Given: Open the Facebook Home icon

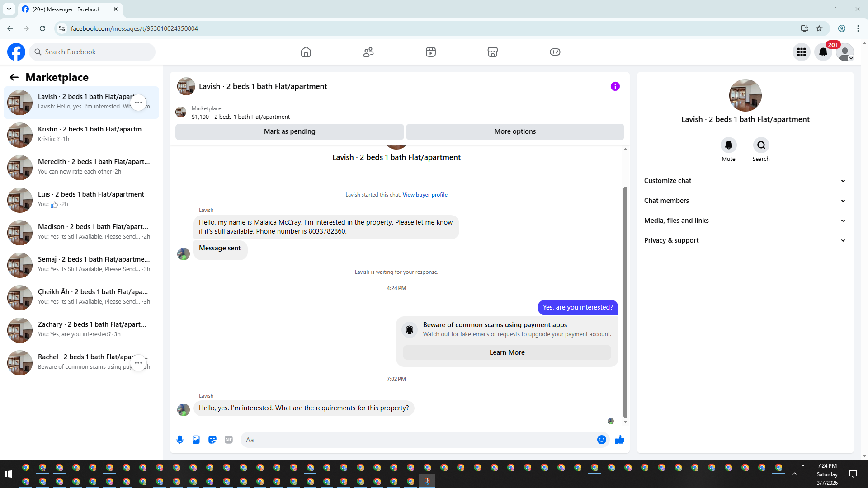Looking at the screenshot, I should tap(306, 52).
